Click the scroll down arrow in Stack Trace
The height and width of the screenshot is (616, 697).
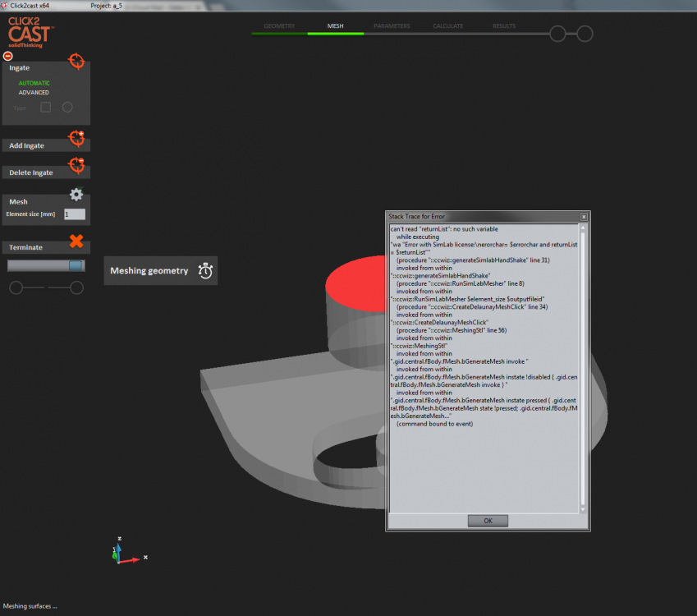tap(583, 509)
